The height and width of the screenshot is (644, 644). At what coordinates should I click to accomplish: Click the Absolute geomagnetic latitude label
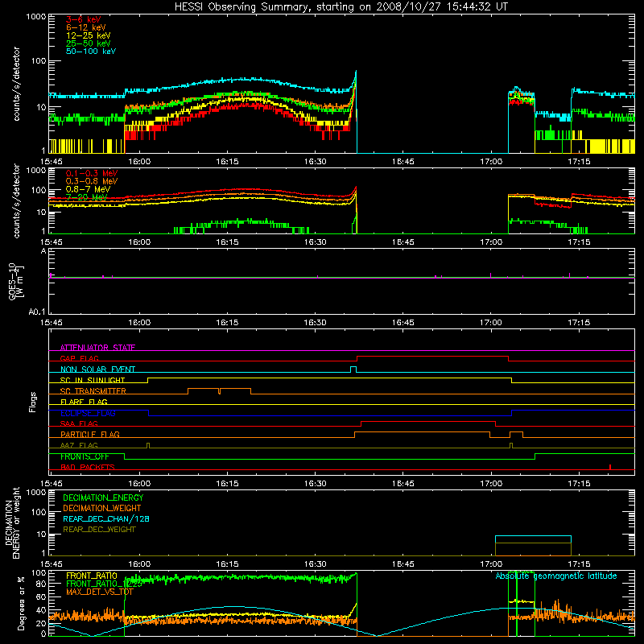(556, 576)
